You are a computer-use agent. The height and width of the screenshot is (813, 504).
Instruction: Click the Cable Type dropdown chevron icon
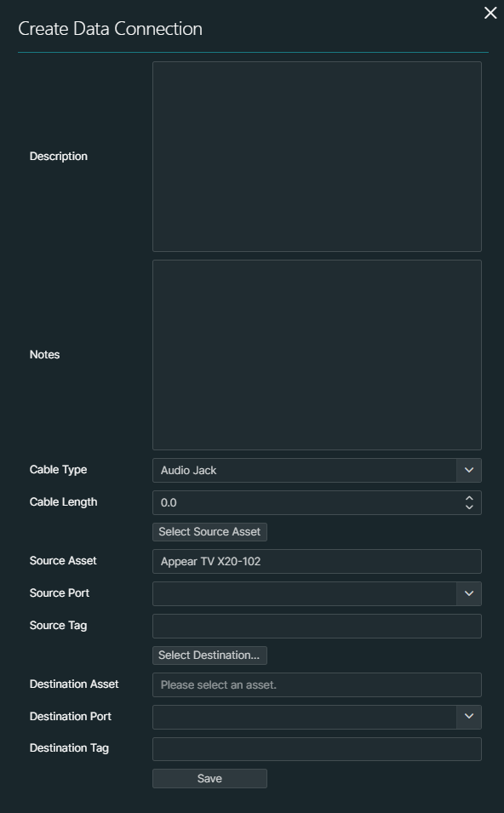pos(467,470)
